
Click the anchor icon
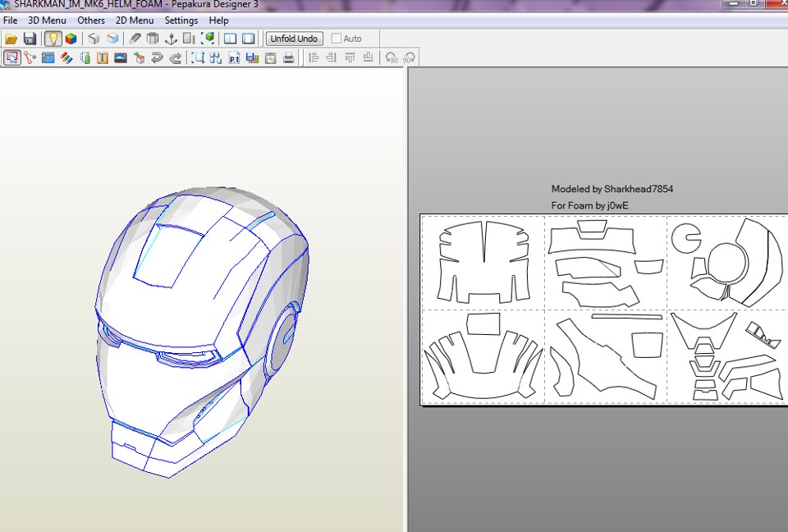[x=172, y=39]
